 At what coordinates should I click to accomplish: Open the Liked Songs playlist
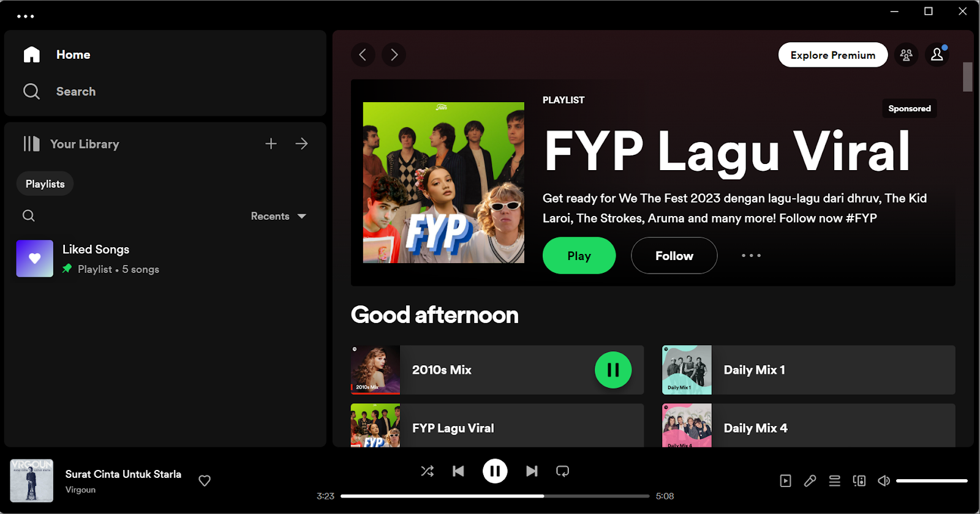(164, 258)
